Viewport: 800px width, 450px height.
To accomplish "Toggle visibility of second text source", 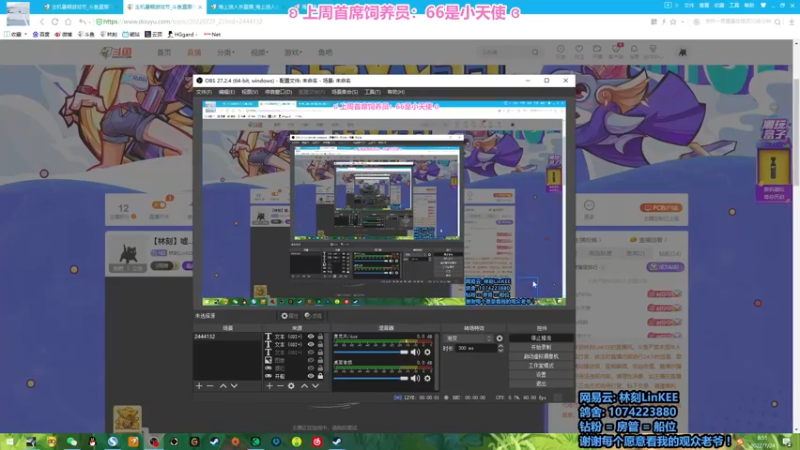I will pyautogui.click(x=311, y=344).
